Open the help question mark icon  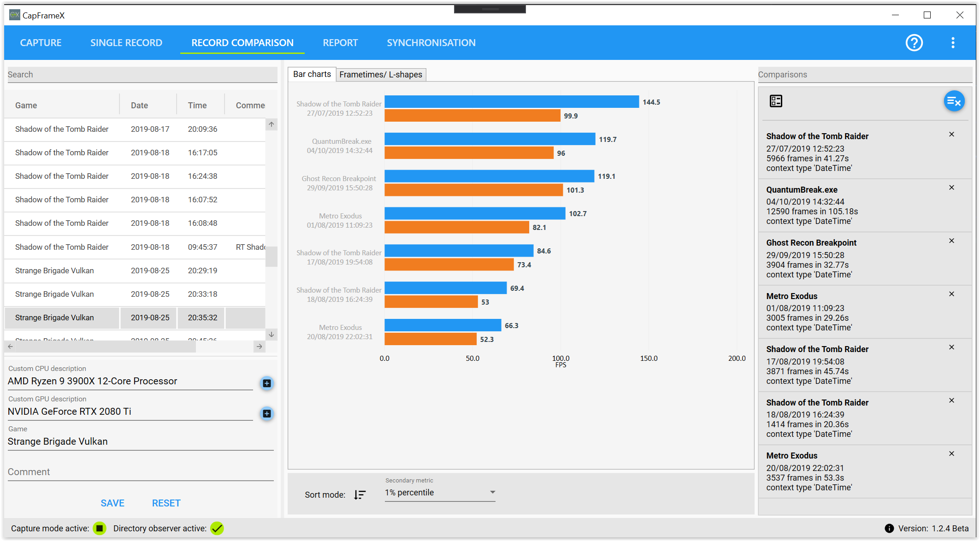click(x=914, y=43)
